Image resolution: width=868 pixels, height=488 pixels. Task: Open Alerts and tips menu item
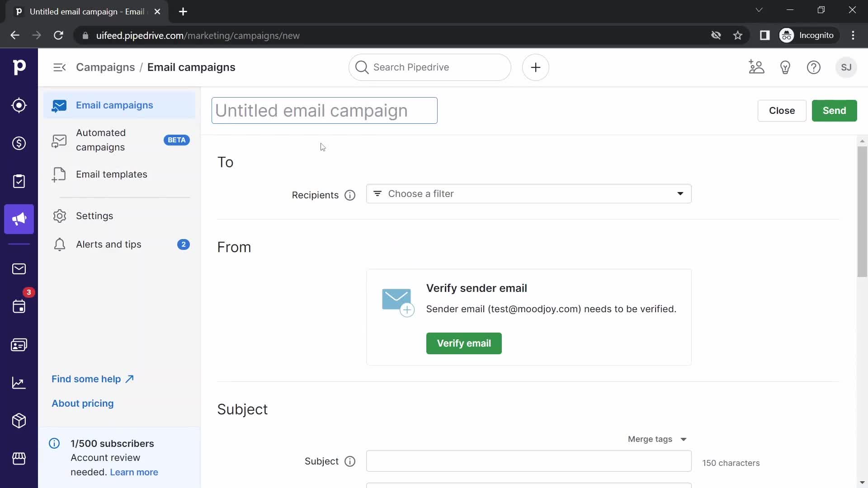coord(119,244)
